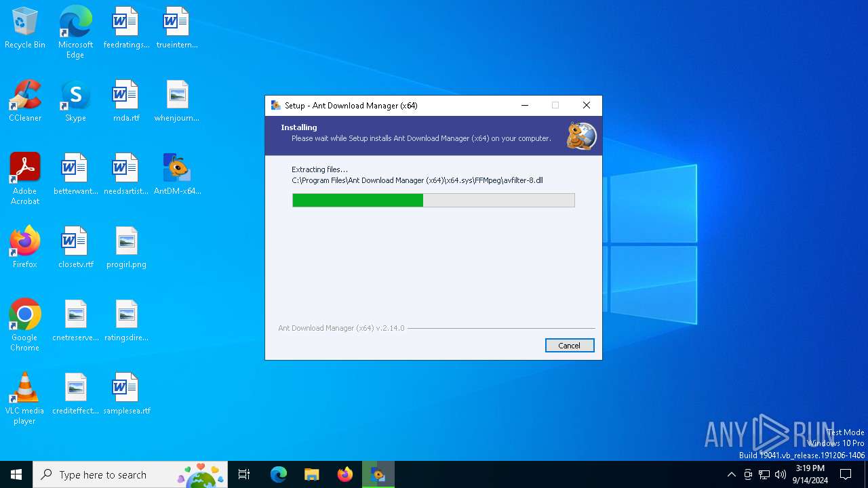
Task: Select the ratingsdire image file icon
Action: 126,321
